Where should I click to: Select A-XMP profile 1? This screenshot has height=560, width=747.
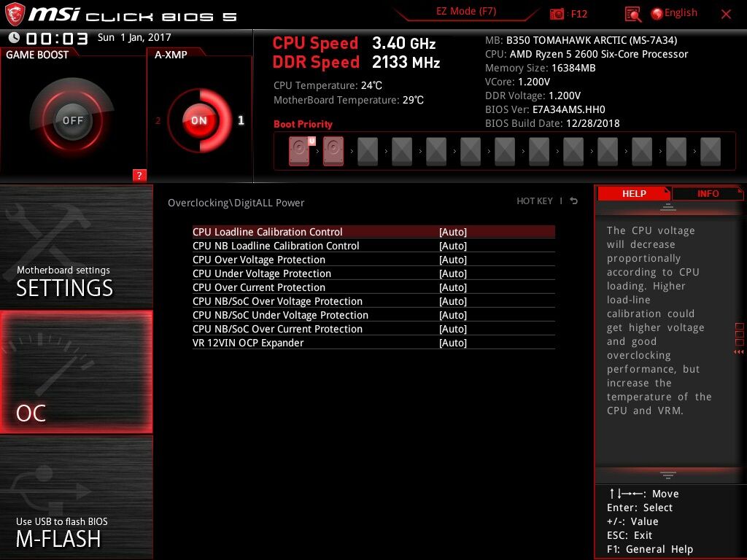tap(241, 120)
